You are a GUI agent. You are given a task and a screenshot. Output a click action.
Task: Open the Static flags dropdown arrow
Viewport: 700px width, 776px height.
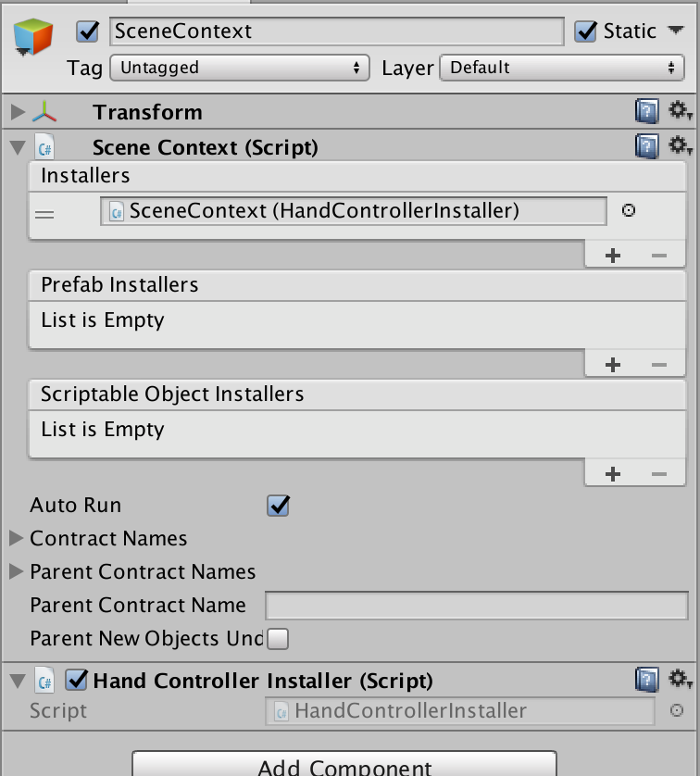(676, 31)
